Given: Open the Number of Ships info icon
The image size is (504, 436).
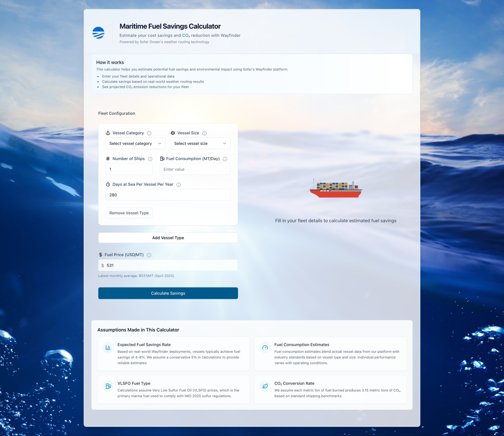Looking at the screenshot, I should pyautogui.click(x=150, y=159).
